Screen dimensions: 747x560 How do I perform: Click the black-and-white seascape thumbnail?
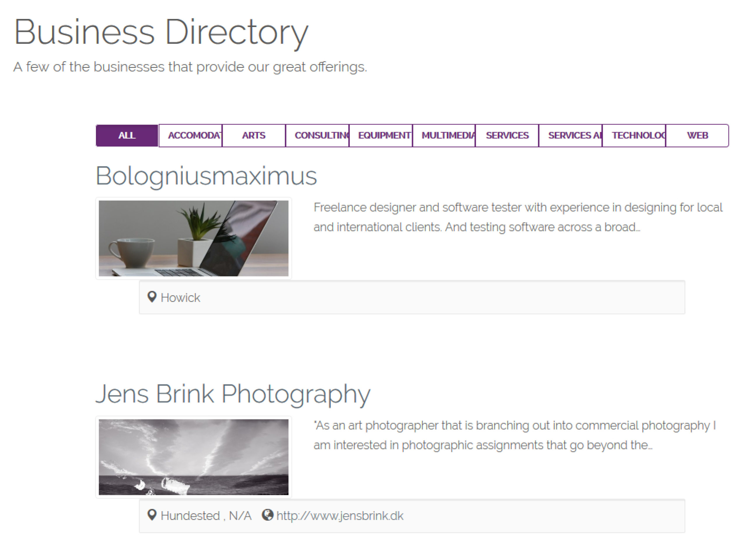(193, 457)
